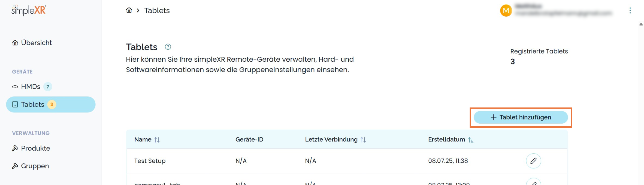Select Tablets in the sidebar

click(x=32, y=105)
